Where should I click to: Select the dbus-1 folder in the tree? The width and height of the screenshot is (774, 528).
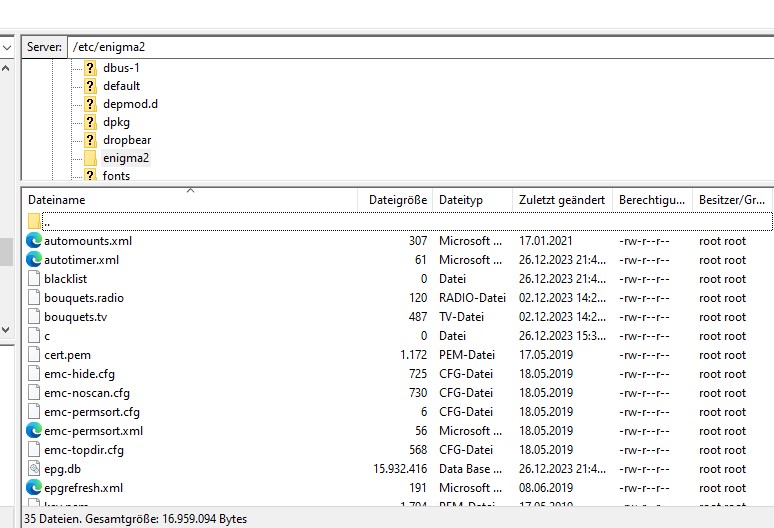coord(120,68)
